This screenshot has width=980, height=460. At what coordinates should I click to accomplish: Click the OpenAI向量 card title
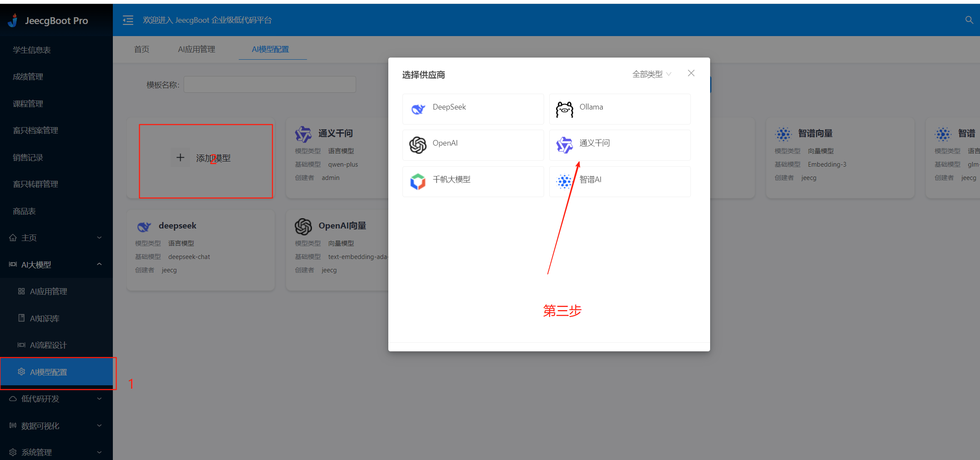342,225
